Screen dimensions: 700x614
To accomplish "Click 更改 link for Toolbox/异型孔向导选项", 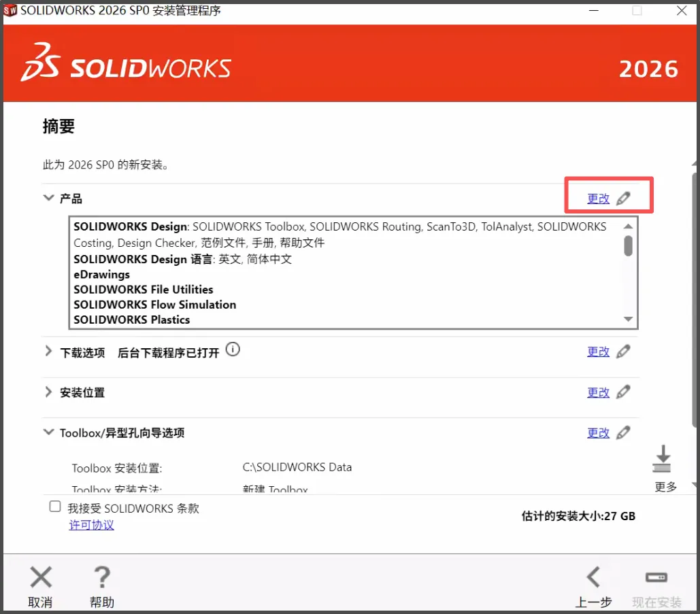I will point(598,433).
